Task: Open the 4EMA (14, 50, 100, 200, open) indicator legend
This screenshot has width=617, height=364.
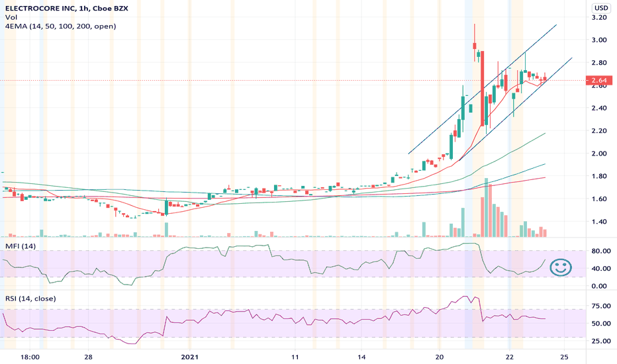Action: point(61,26)
